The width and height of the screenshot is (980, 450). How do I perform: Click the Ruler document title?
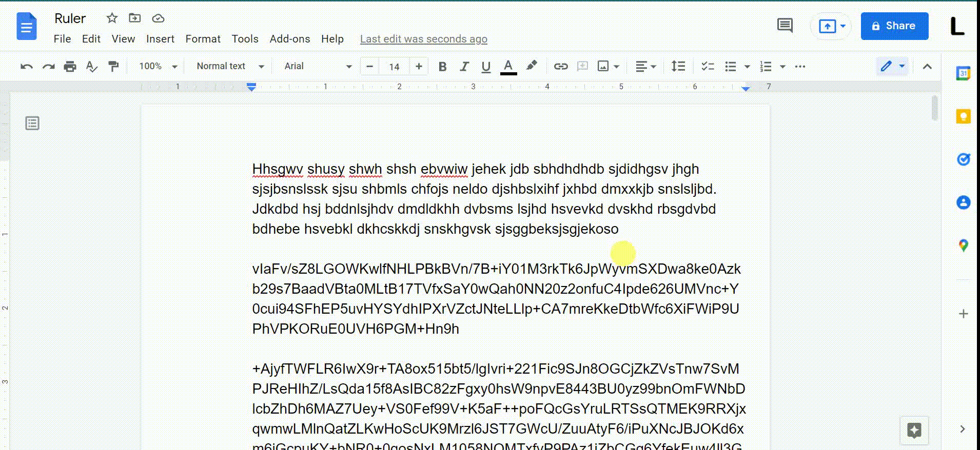pos(70,18)
